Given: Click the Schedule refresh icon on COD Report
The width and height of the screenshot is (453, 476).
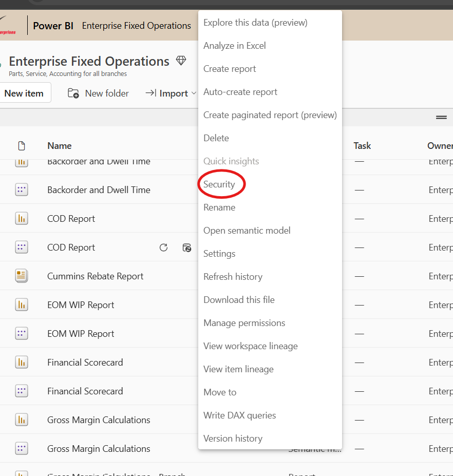Looking at the screenshot, I should tap(187, 247).
